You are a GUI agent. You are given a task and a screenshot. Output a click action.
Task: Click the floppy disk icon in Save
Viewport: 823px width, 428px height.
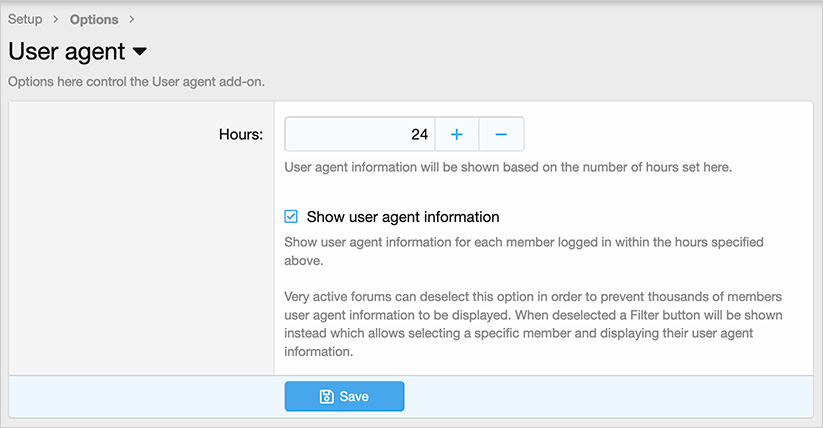[x=326, y=396]
